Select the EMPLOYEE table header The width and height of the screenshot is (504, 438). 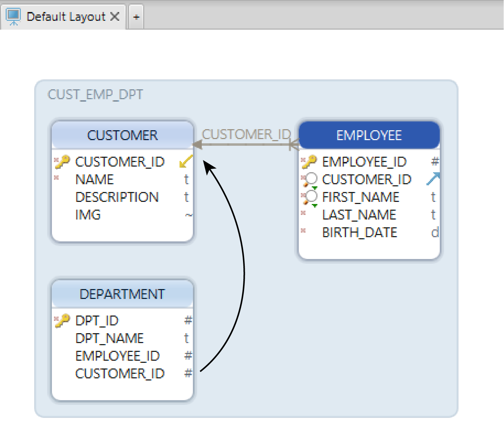click(369, 135)
